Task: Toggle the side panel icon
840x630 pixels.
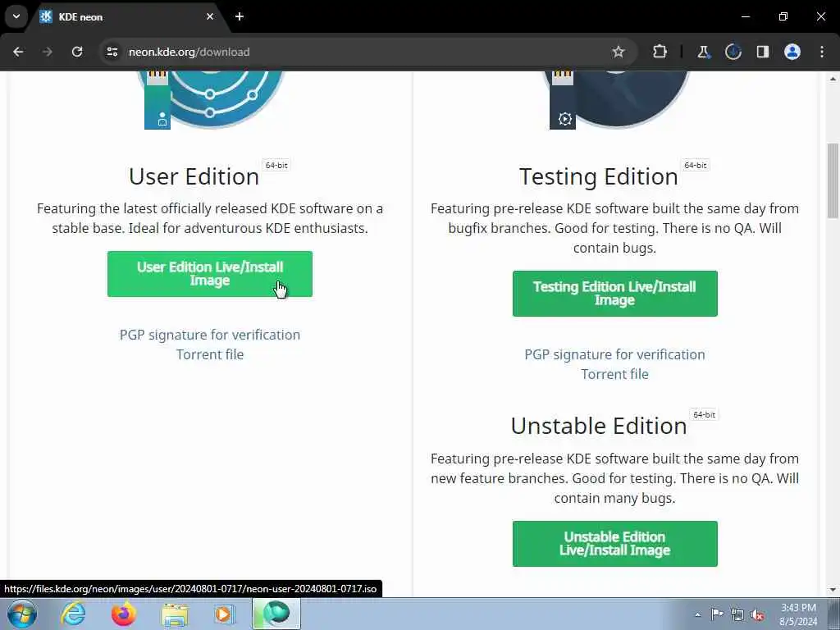Action: [763, 52]
